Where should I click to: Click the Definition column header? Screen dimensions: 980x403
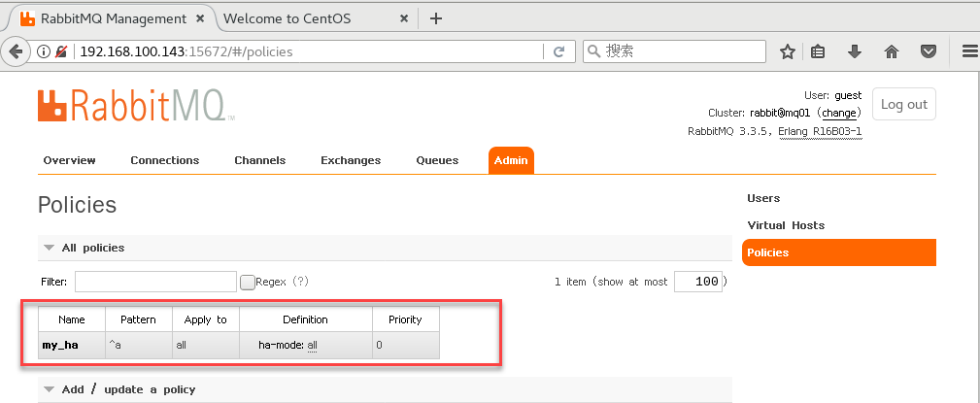[x=306, y=319]
